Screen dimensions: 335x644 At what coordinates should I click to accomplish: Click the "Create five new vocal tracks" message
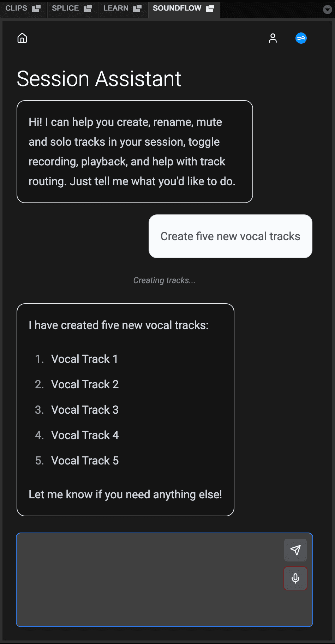230,236
